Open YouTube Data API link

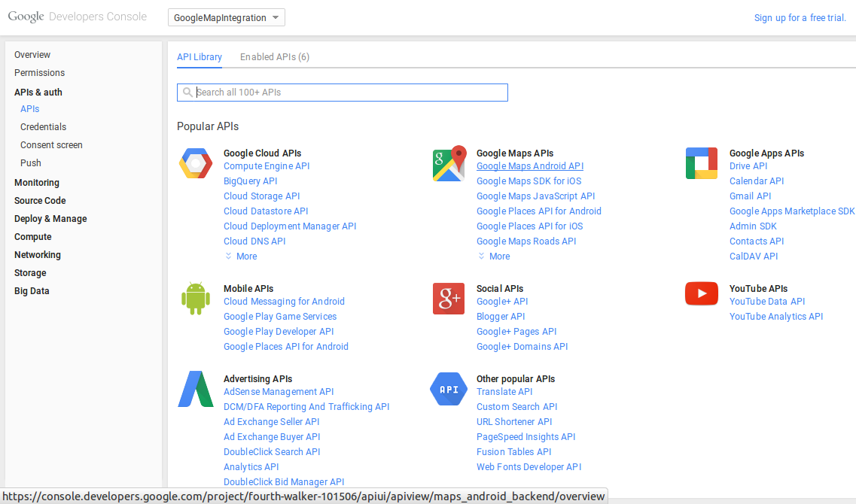[x=767, y=301]
